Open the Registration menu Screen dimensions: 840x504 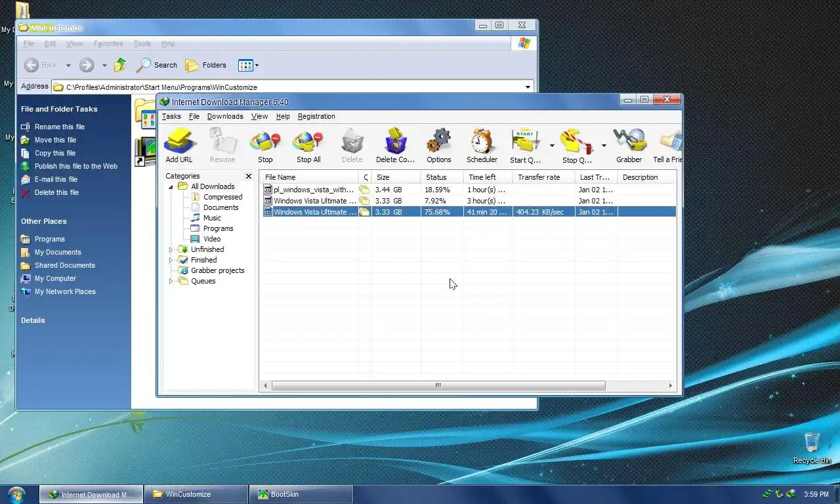tap(316, 116)
